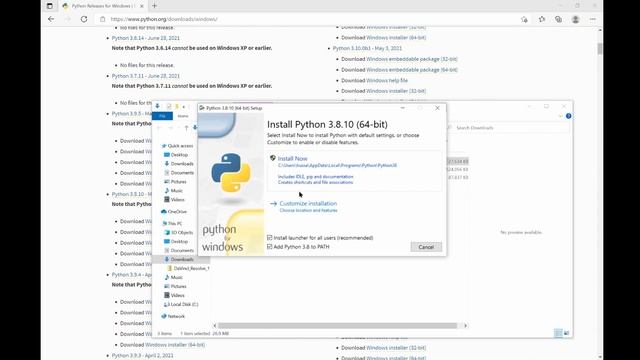Open Edge tab actions menu icon

49,6
